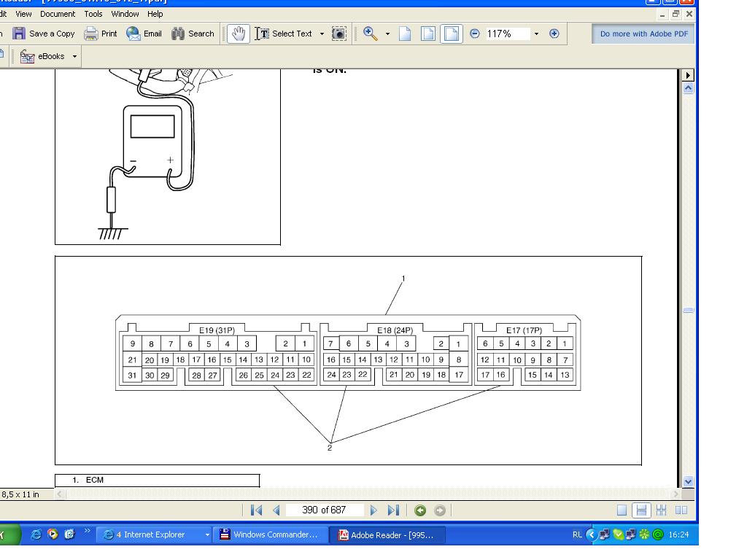Viewport: 747px width, 560px height.
Task: Click the page number input field
Action: [x=324, y=510]
